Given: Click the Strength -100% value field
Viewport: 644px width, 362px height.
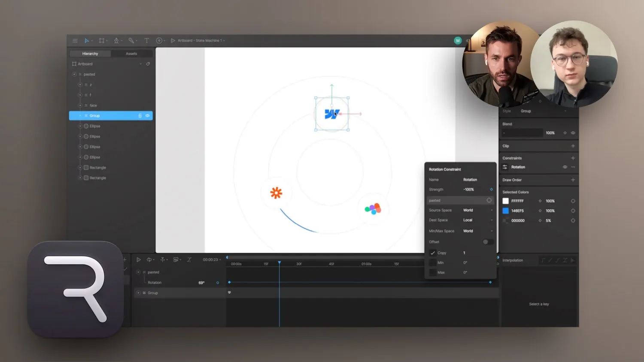Looking at the screenshot, I should point(469,190).
